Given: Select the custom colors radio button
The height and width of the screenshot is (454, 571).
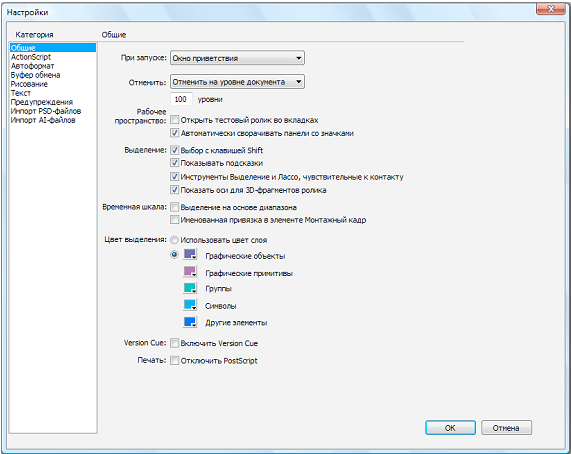Looking at the screenshot, I should (x=174, y=254).
